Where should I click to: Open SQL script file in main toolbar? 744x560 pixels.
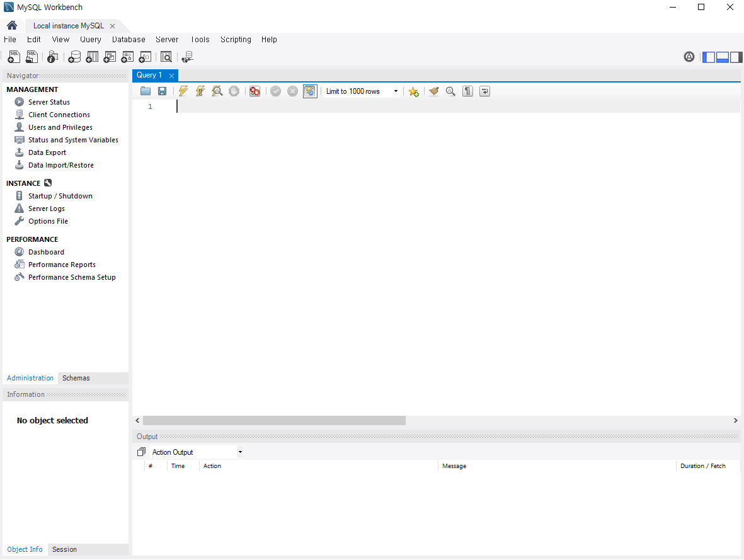pos(31,57)
